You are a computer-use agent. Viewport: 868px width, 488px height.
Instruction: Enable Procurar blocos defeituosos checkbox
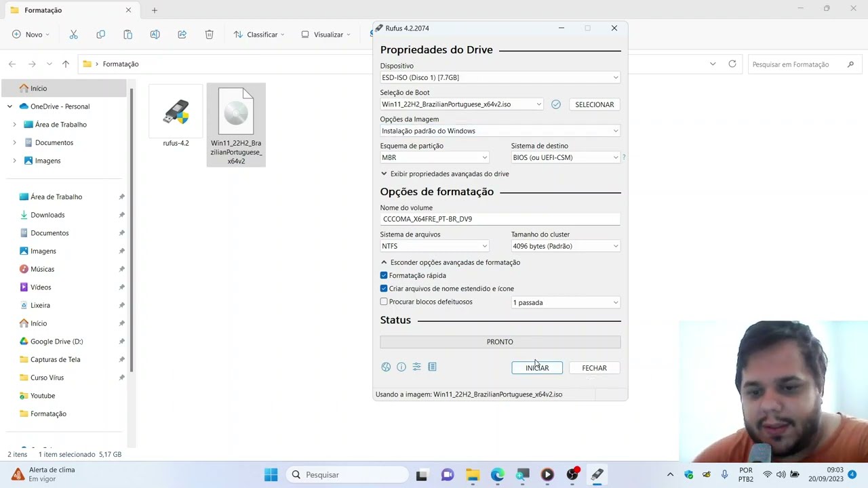point(384,302)
